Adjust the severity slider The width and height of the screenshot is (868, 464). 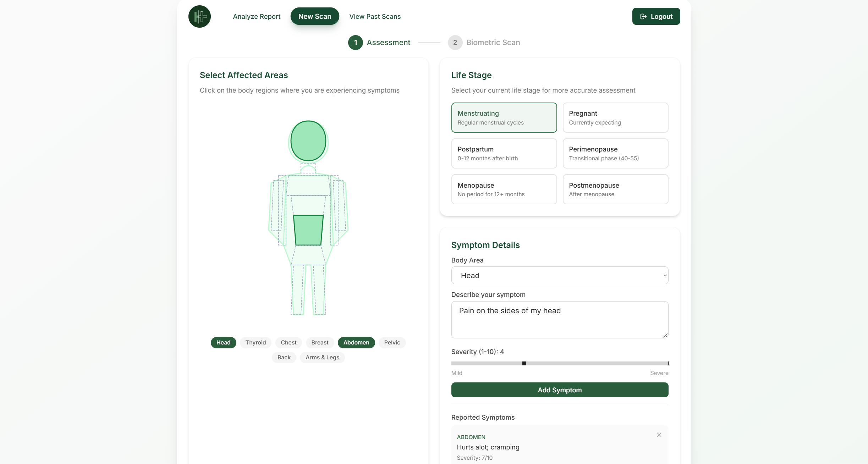(x=524, y=363)
